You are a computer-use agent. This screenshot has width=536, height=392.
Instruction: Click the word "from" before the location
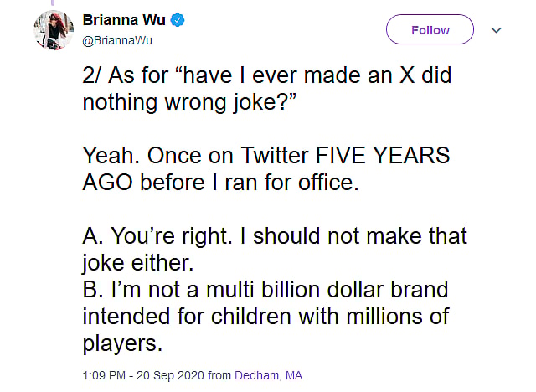click(220, 376)
